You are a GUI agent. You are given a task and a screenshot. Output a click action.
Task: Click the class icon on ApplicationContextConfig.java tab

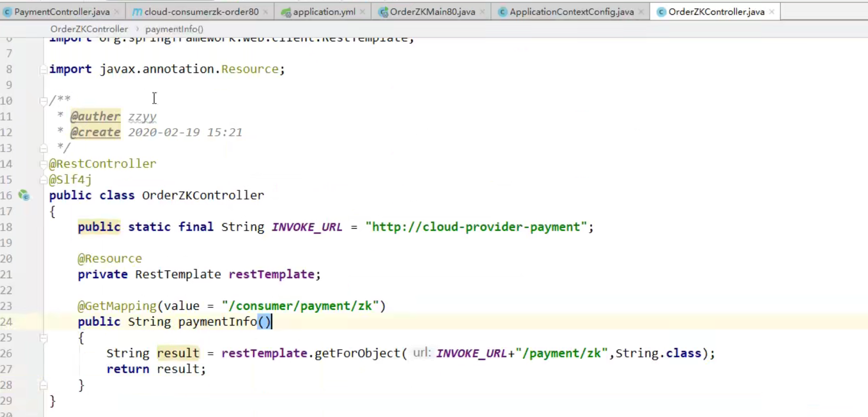click(x=503, y=12)
